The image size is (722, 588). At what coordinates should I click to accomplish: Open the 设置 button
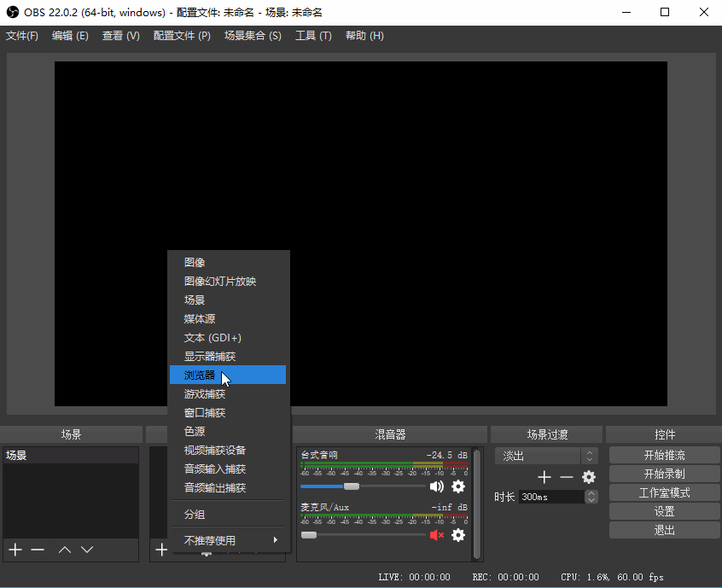coord(665,511)
